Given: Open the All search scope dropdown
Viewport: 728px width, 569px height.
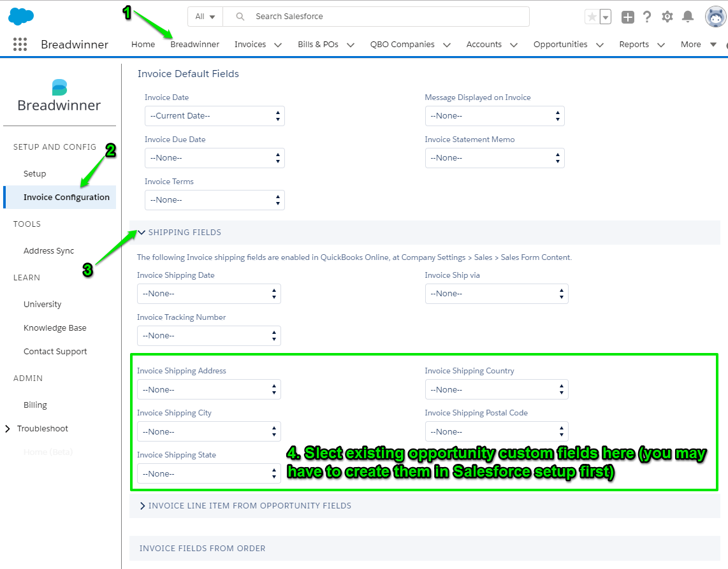Looking at the screenshot, I should [x=205, y=17].
